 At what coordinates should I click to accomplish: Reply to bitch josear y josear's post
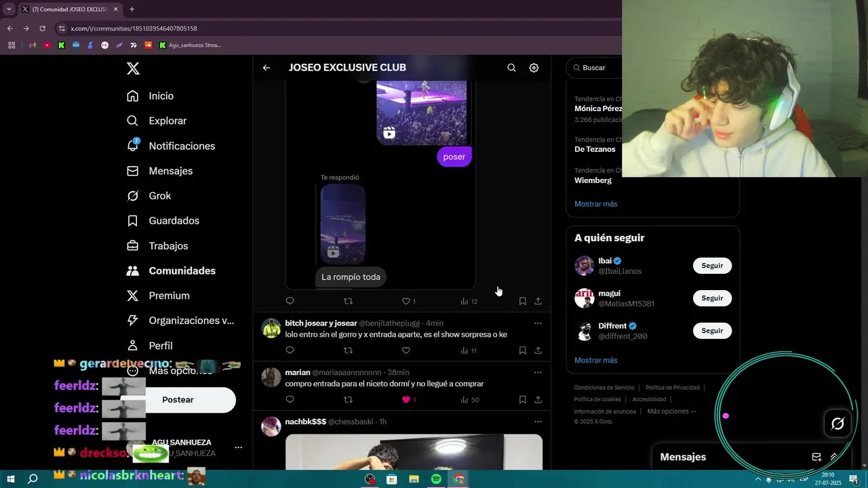click(x=290, y=350)
